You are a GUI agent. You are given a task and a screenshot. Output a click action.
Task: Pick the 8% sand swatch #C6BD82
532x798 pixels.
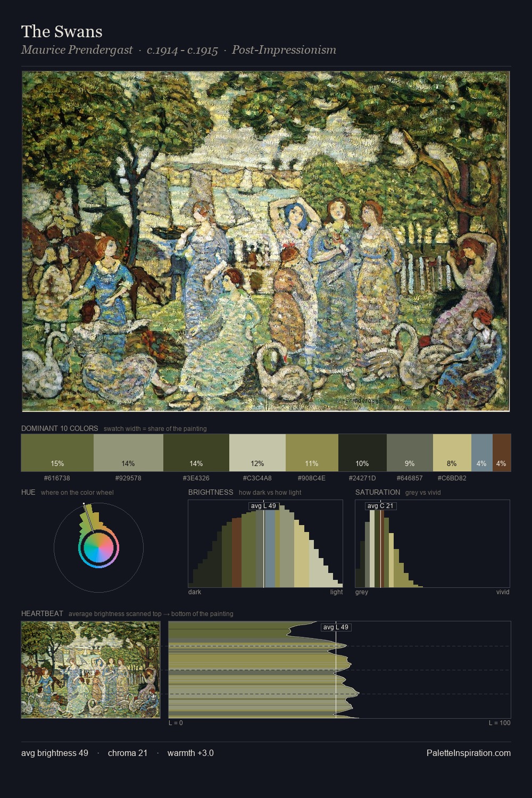(452, 453)
